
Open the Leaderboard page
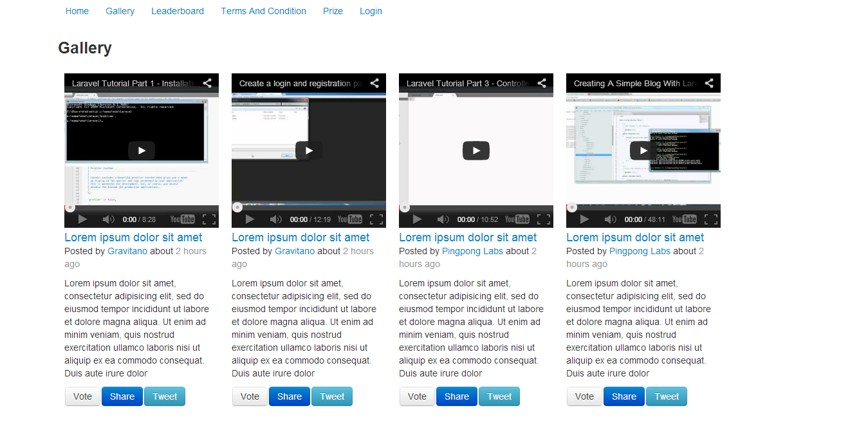click(178, 11)
